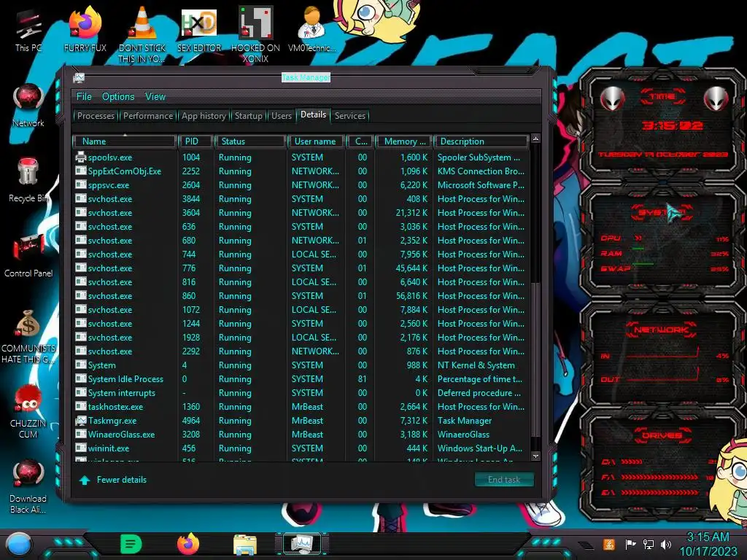Click the volume speaker tray icon
This screenshot has height=560, width=747.
[665, 544]
